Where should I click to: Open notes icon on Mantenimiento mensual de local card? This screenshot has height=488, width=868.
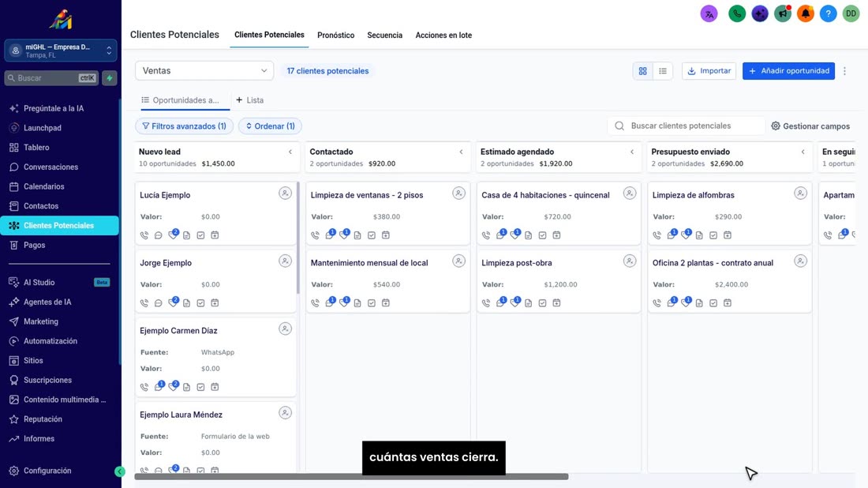tap(357, 303)
